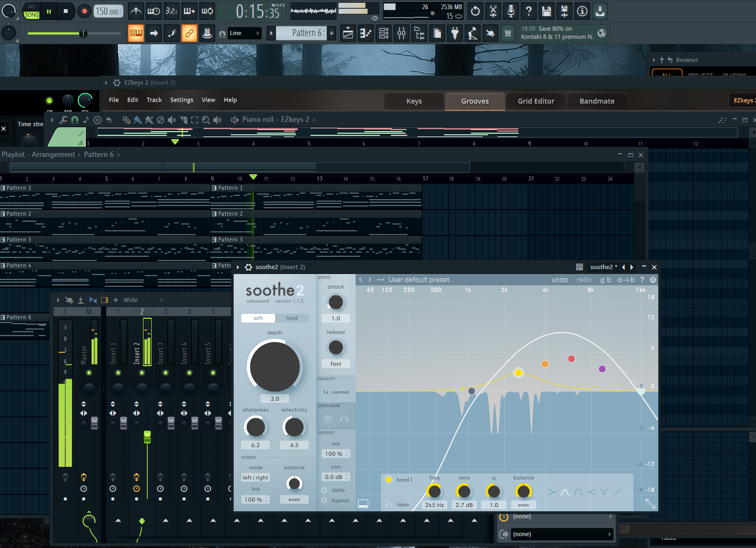This screenshot has width=756, height=548.
Task: Click the a→b copy button in soothe2
Action: [626, 280]
